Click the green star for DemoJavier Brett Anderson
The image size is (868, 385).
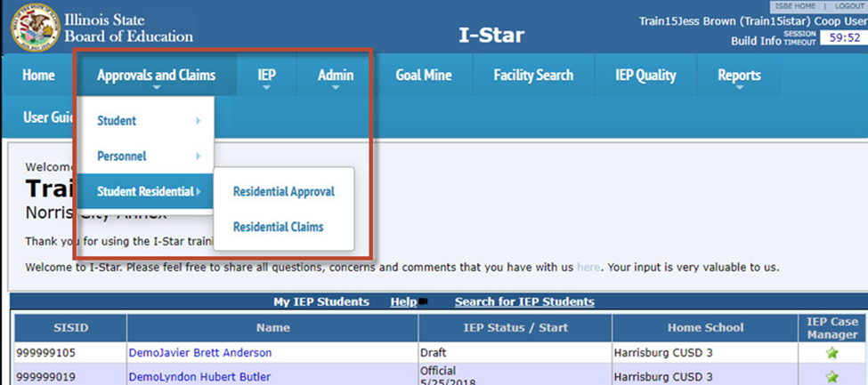[832, 353]
